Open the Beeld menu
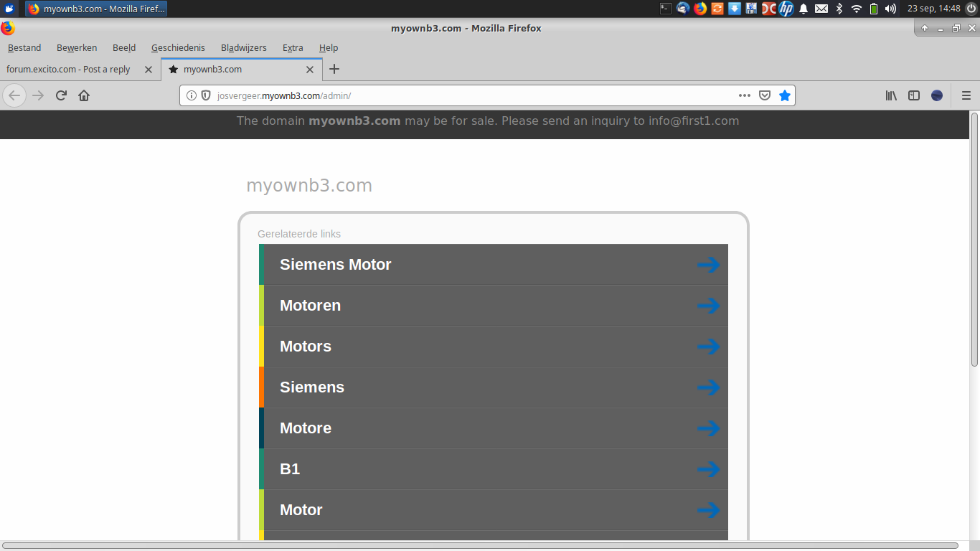980x551 pixels. (x=124, y=48)
